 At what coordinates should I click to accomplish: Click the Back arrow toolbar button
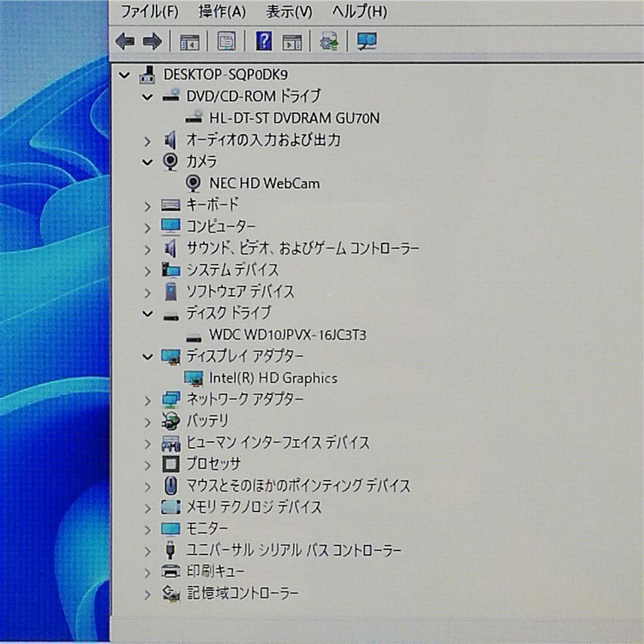click(126, 41)
